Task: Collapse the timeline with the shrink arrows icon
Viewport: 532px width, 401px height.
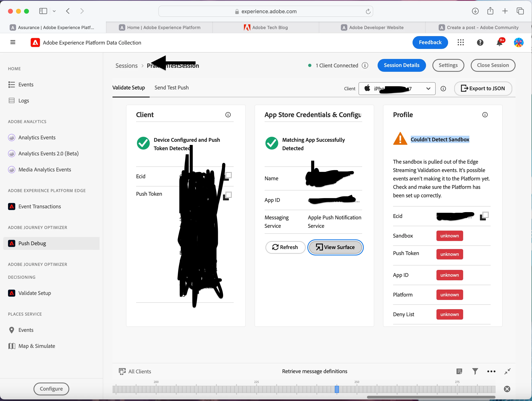Action: (x=507, y=371)
